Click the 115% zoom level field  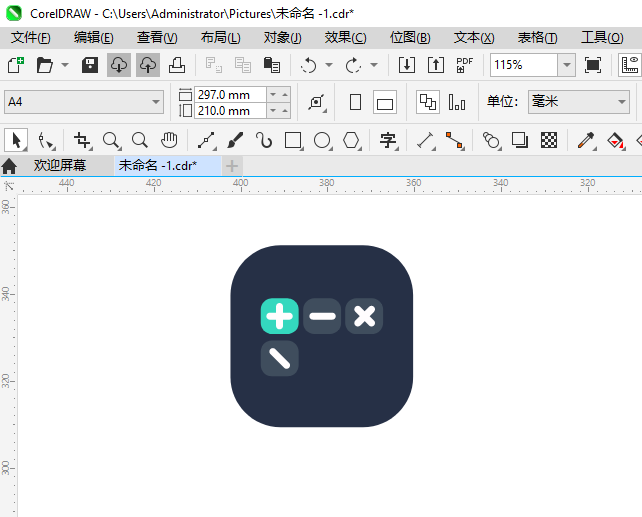pyautogui.click(x=524, y=65)
